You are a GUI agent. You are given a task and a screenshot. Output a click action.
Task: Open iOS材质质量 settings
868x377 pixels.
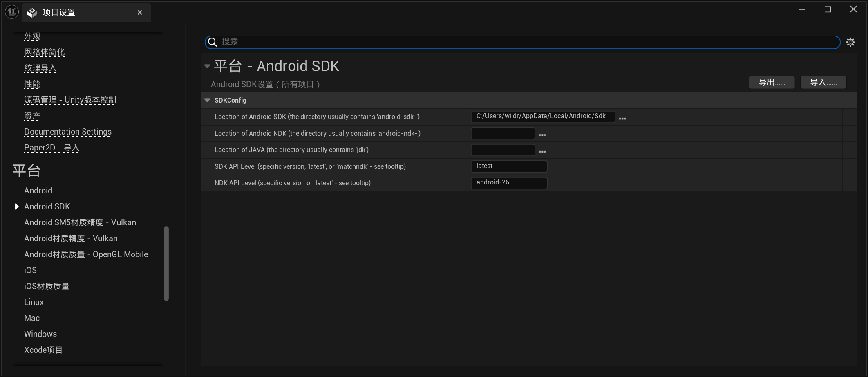47,286
